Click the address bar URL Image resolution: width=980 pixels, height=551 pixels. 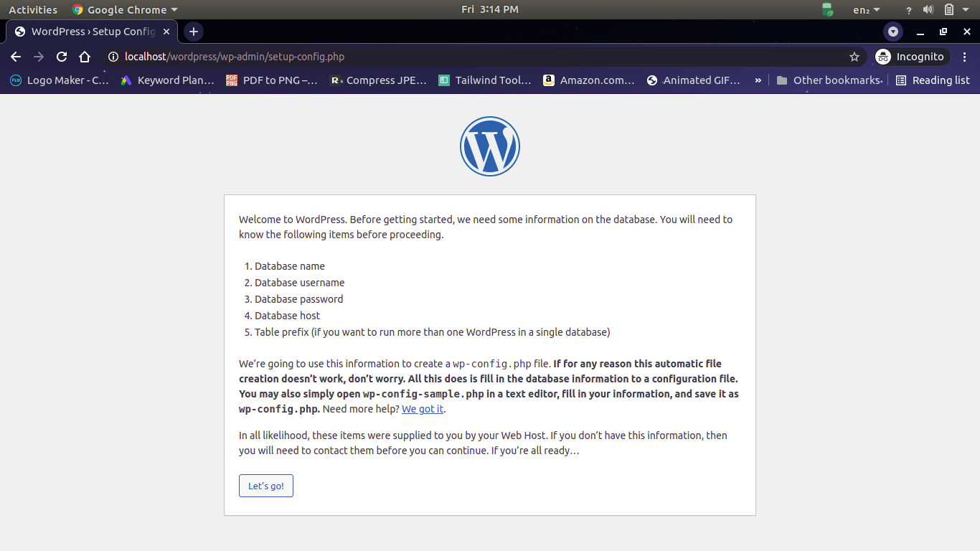(x=235, y=57)
